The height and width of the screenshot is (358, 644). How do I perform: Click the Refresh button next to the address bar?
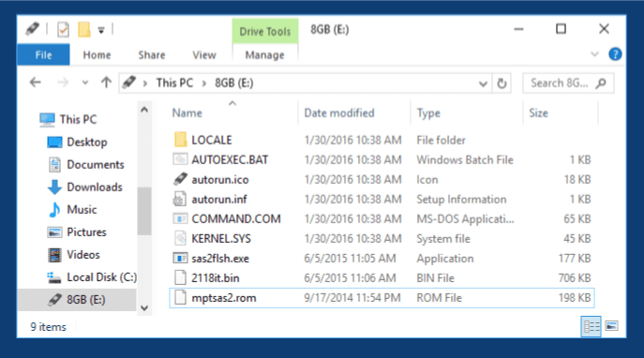[502, 83]
